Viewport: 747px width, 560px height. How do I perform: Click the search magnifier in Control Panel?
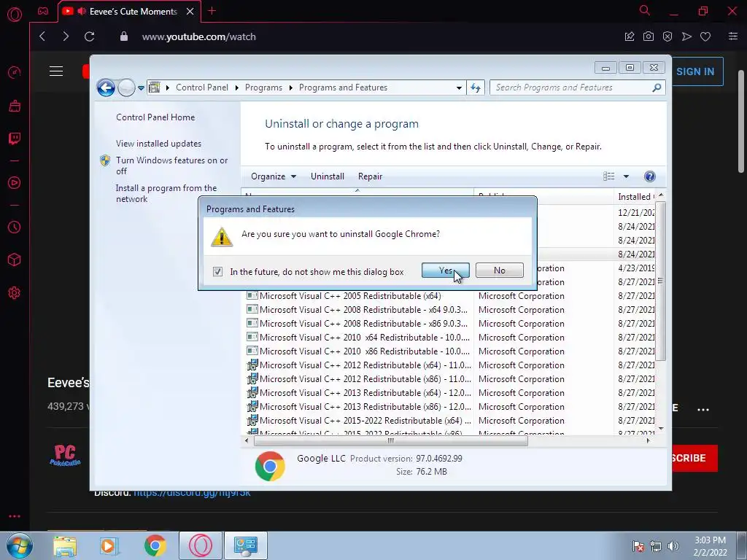tap(657, 87)
